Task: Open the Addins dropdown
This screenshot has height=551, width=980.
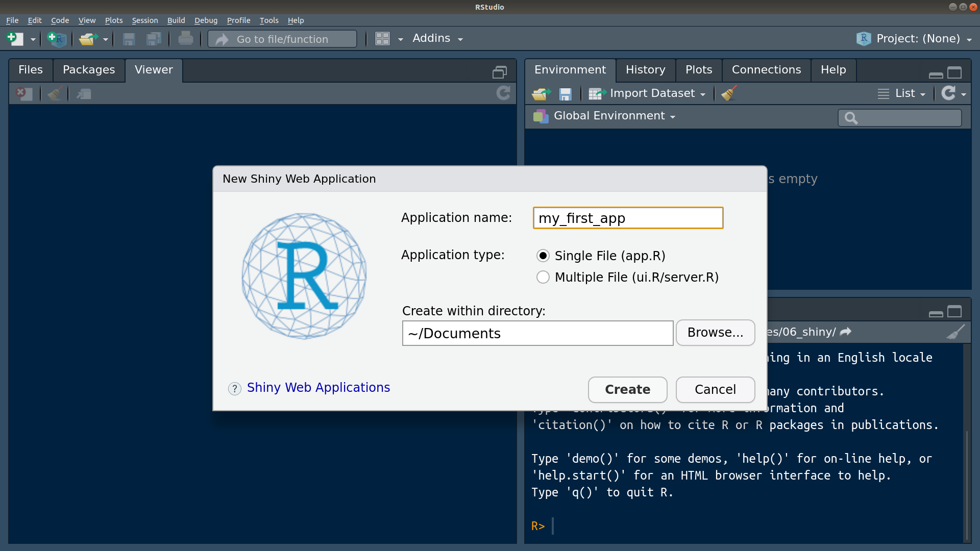Action: click(x=437, y=39)
